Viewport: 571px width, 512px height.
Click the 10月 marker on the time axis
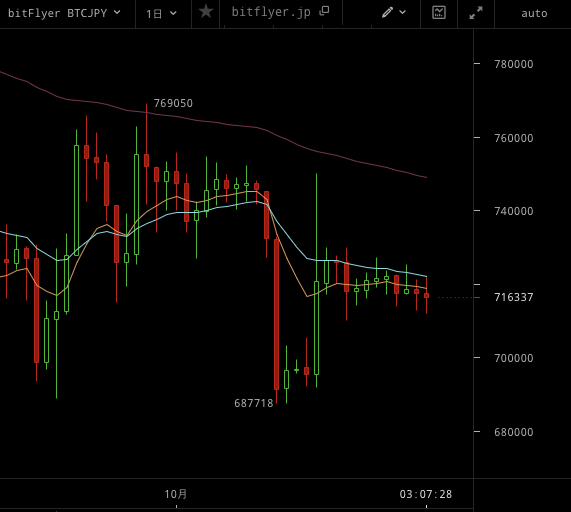[x=176, y=494]
